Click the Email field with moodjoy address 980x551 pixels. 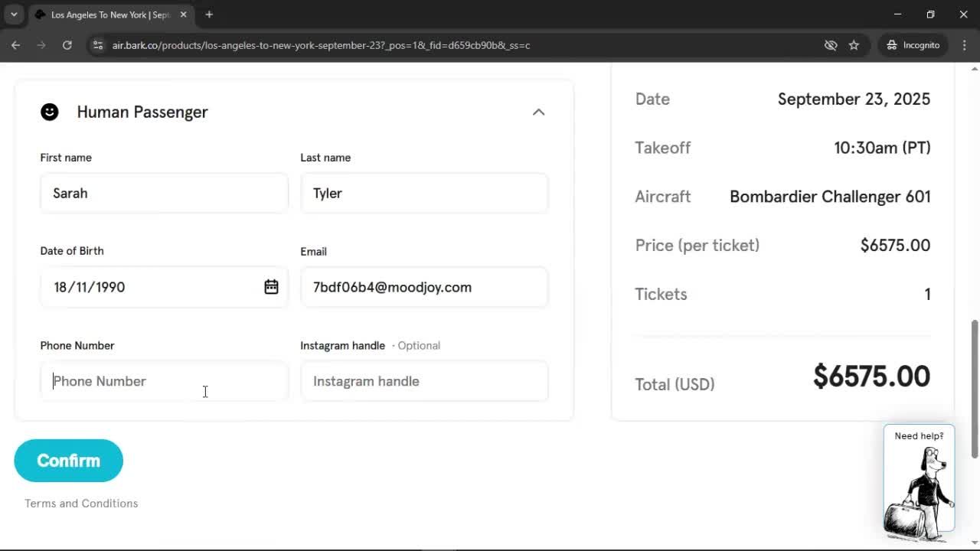click(424, 287)
